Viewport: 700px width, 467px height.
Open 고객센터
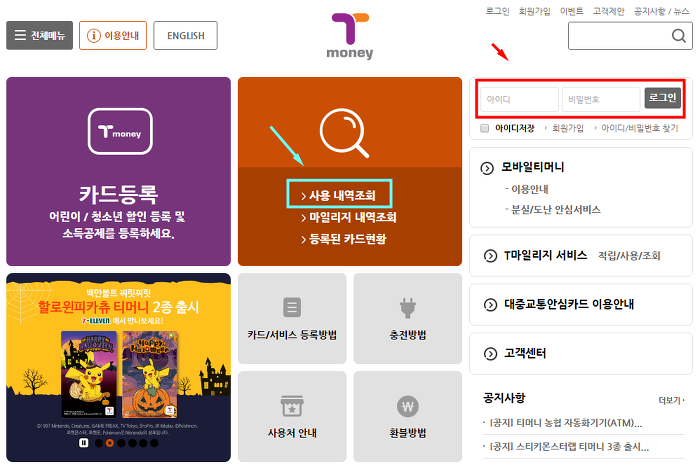pyautogui.click(x=525, y=353)
